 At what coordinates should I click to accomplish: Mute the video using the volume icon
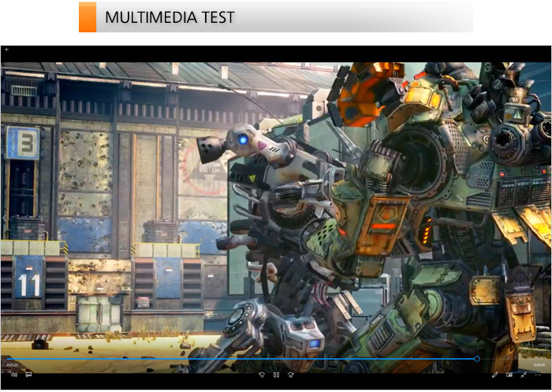click(x=14, y=375)
